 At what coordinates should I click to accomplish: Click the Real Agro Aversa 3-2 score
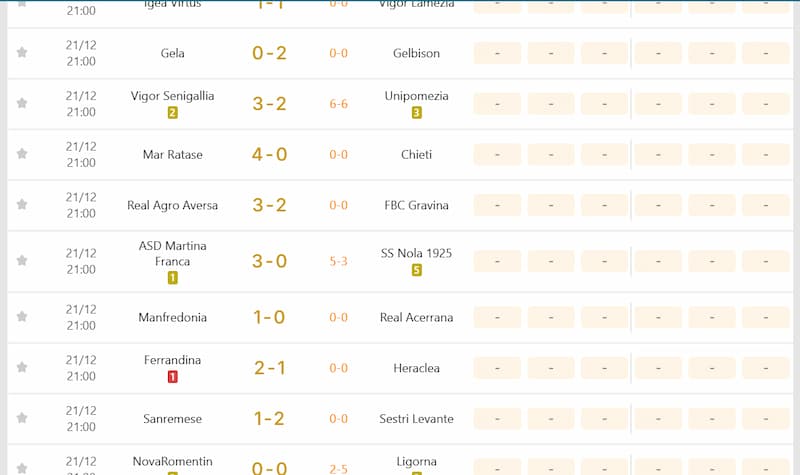tap(269, 205)
